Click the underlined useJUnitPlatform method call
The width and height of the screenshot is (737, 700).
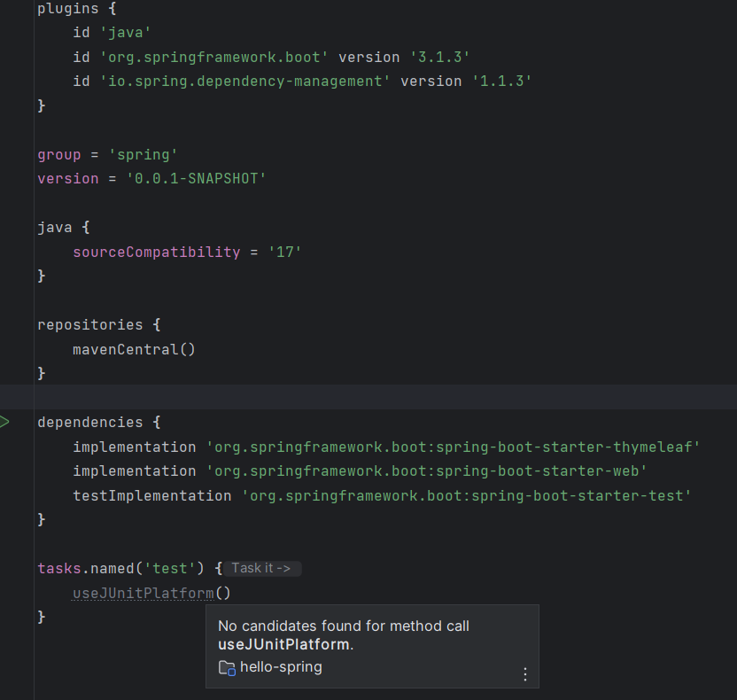[x=144, y=593]
